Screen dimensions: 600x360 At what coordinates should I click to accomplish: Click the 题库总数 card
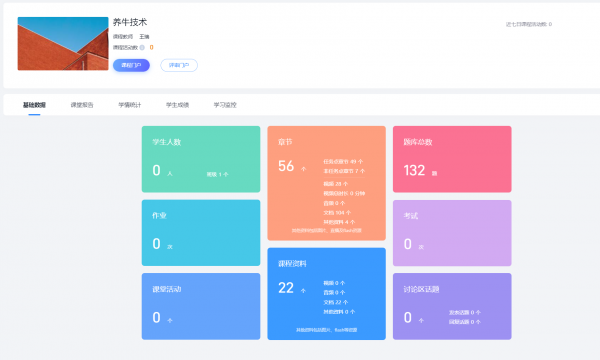tap(452, 159)
